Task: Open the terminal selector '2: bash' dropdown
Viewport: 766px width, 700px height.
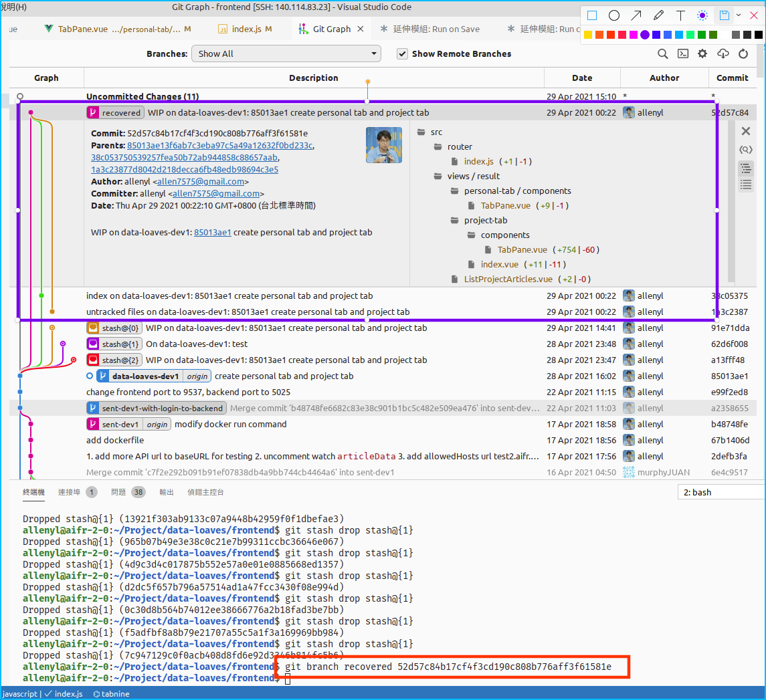Action: (721, 492)
